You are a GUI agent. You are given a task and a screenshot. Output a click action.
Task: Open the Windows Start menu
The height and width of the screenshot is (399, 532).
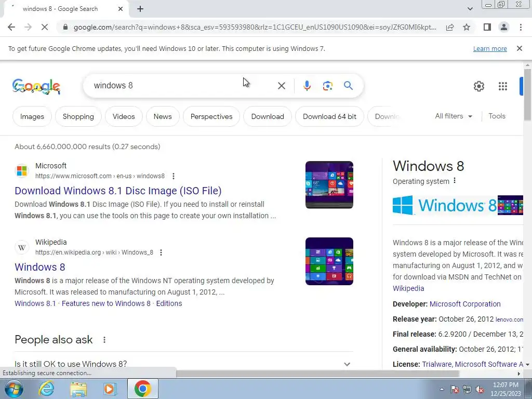(x=14, y=389)
